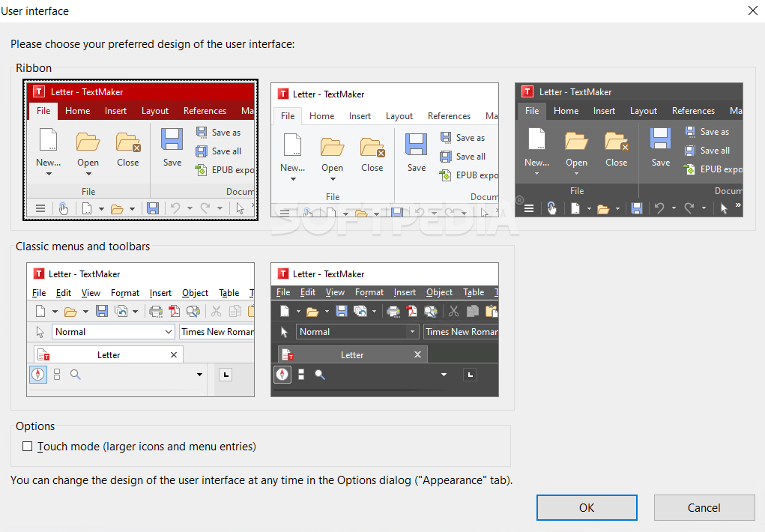Open Format menu in light classic preview
The image size is (765, 532).
(125, 293)
